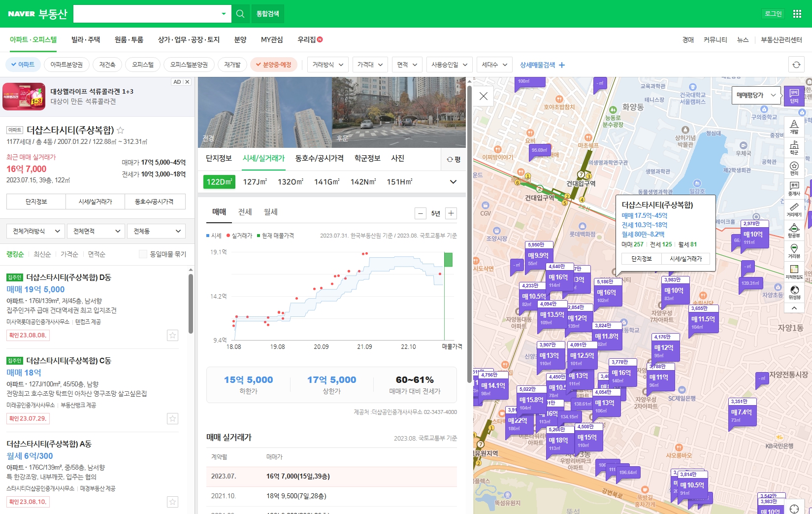Screen dimensions: 812x514
Task: Close the detail panel with X button
Action: (484, 96)
